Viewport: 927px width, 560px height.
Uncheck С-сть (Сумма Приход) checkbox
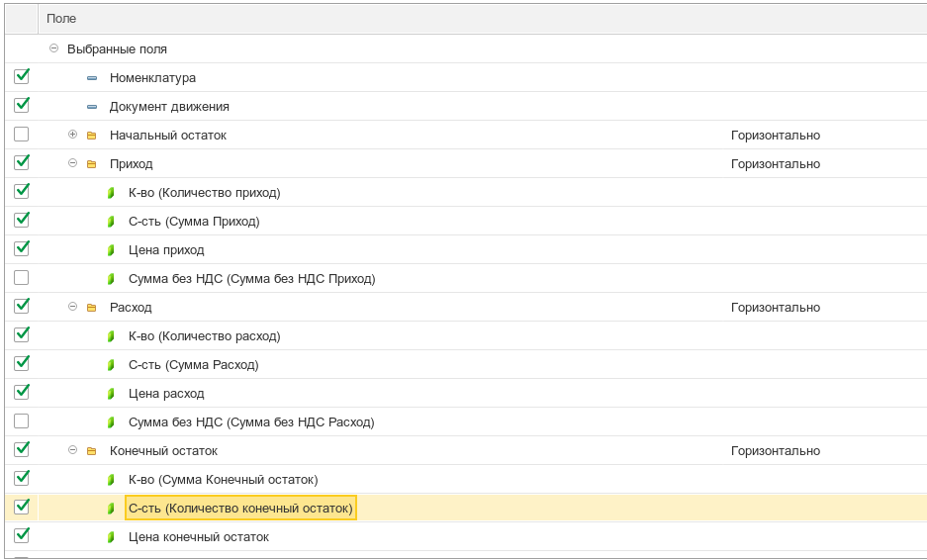(22, 221)
